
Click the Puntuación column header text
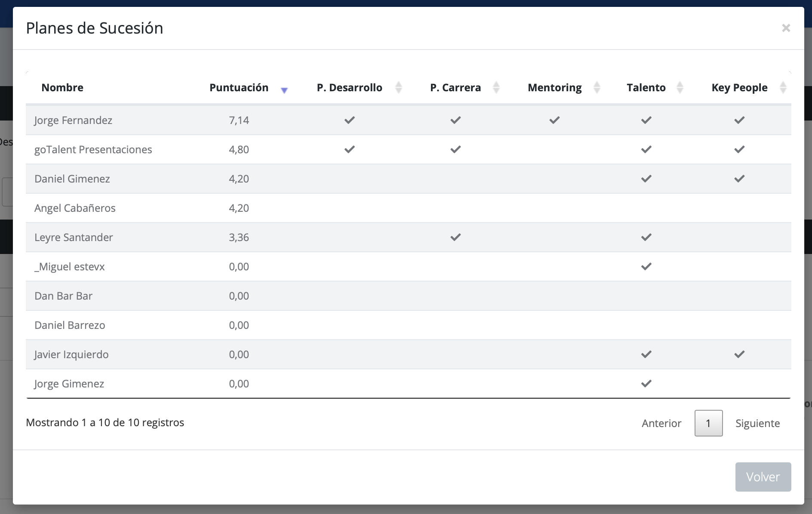[x=239, y=87]
